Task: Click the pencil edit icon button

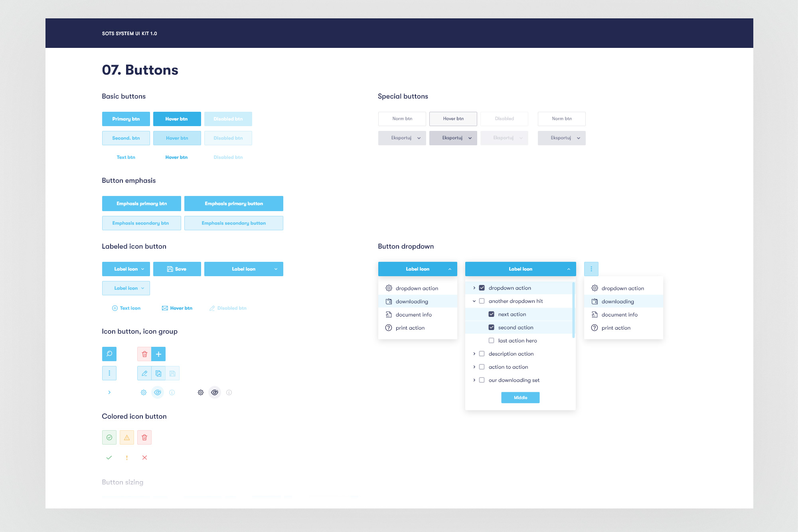Action: pos(144,373)
